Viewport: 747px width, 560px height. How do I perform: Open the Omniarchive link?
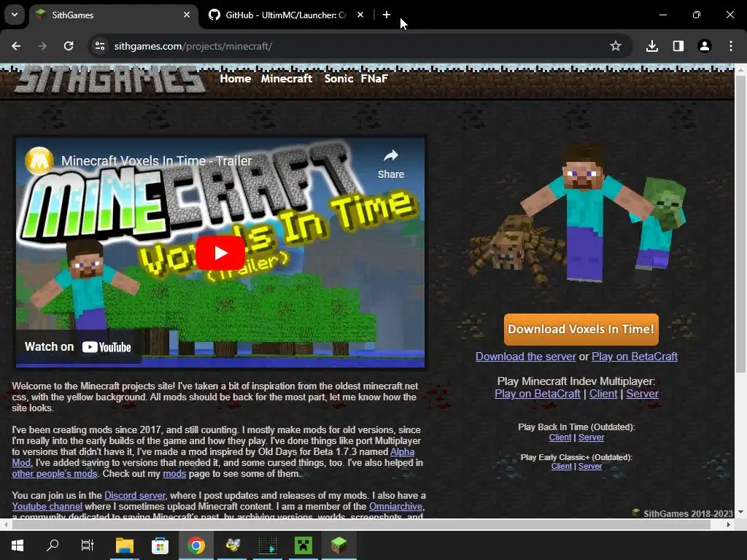[395, 507]
